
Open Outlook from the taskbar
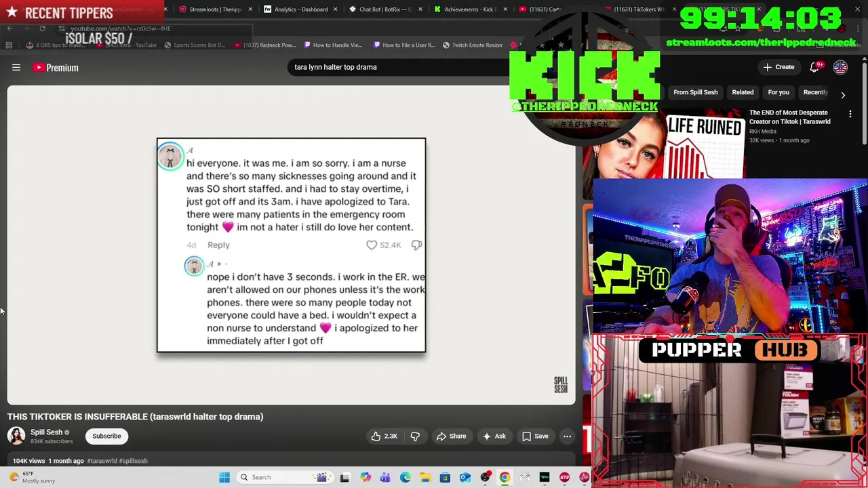[465, 477]
